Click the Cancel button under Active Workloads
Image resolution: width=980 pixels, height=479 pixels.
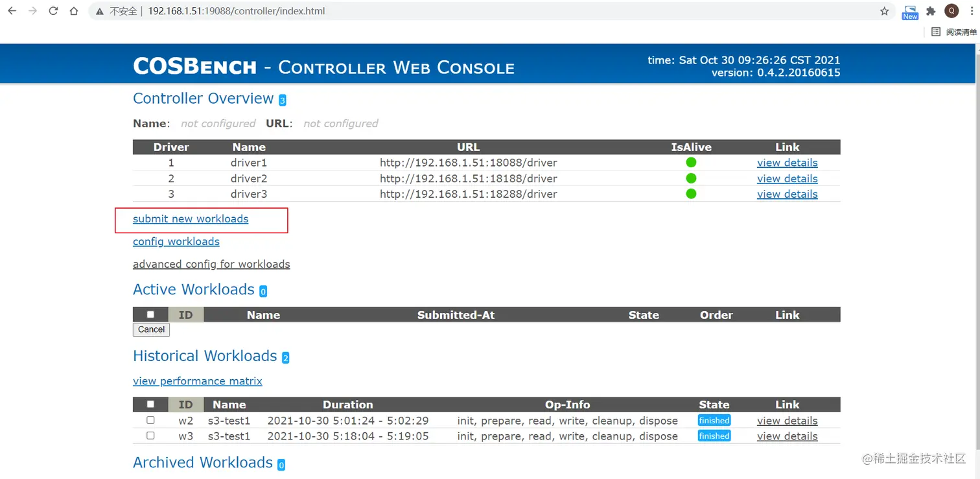[151, 329]
